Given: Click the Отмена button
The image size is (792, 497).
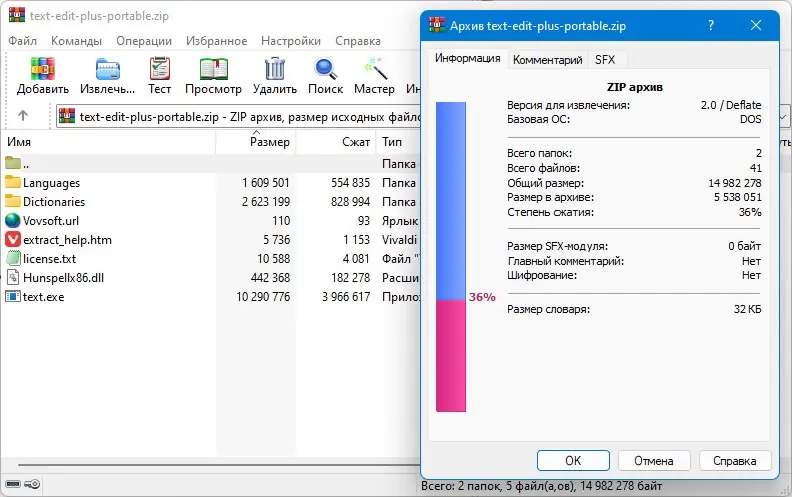Looking at the screenshot, I should (654, 461).
